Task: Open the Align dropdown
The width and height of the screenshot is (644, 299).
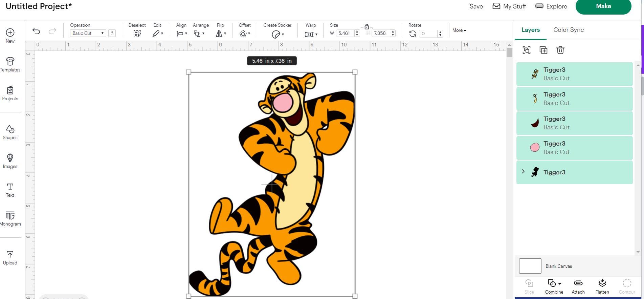Action: [x=182, y=34]
